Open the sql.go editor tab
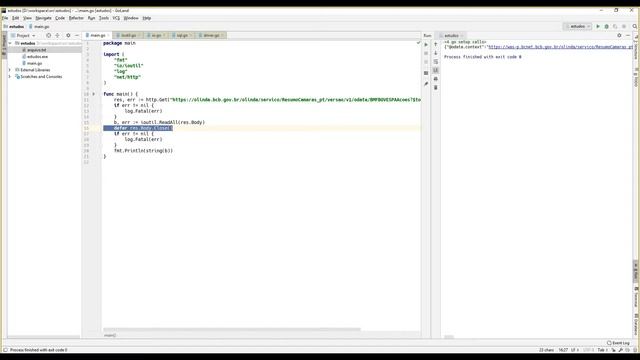This screenshot has width=640, height=360. pyautogui.click(x=182, y=36)
